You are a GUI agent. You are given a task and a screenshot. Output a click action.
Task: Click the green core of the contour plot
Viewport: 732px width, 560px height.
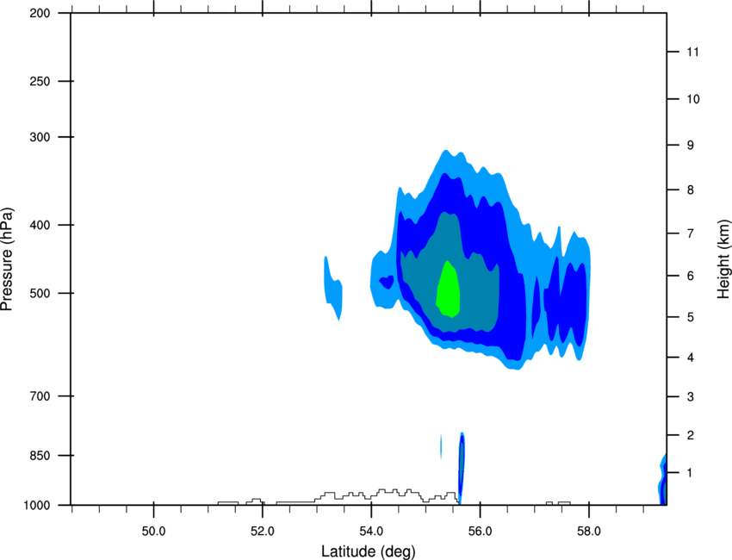pos(448,289)
